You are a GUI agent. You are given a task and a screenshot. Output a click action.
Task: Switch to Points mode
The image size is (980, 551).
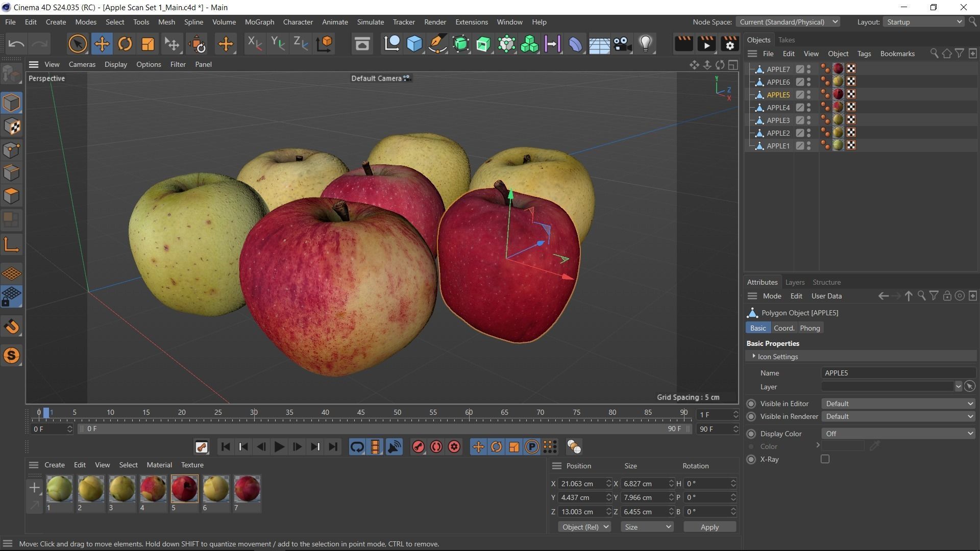pos(11,150)
